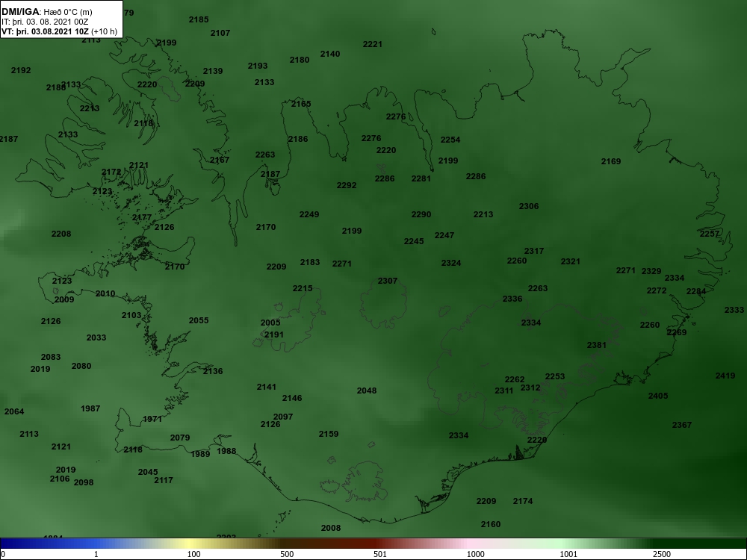Click the map value 2281
The width and height of the screenshot is (747, 560).
point(421,178)
